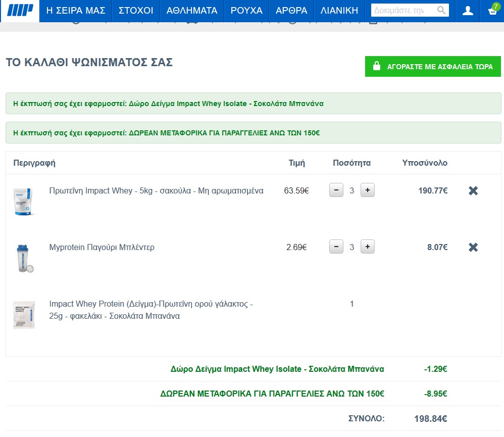Open the ΑΡΘΡΑ menu
The image size is (504, 437).
click(x=291, y=11)
